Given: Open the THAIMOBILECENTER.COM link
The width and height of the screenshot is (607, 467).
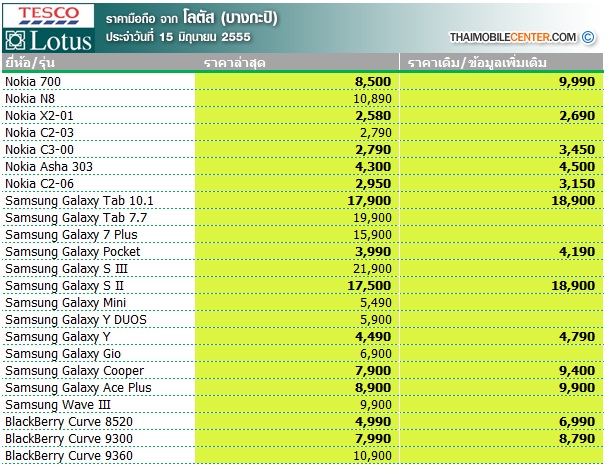Looking at the screenshot, I should coord(513,37).
